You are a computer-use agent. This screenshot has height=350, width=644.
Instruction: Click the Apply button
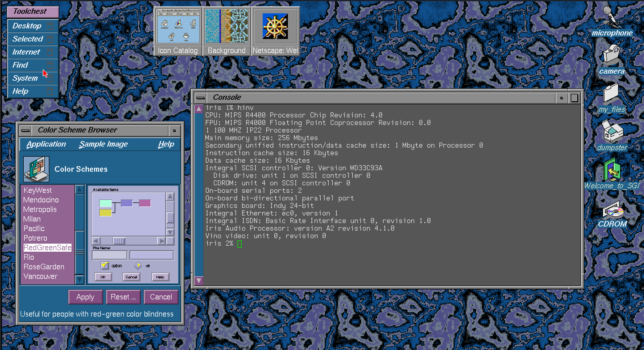point(85,297)
